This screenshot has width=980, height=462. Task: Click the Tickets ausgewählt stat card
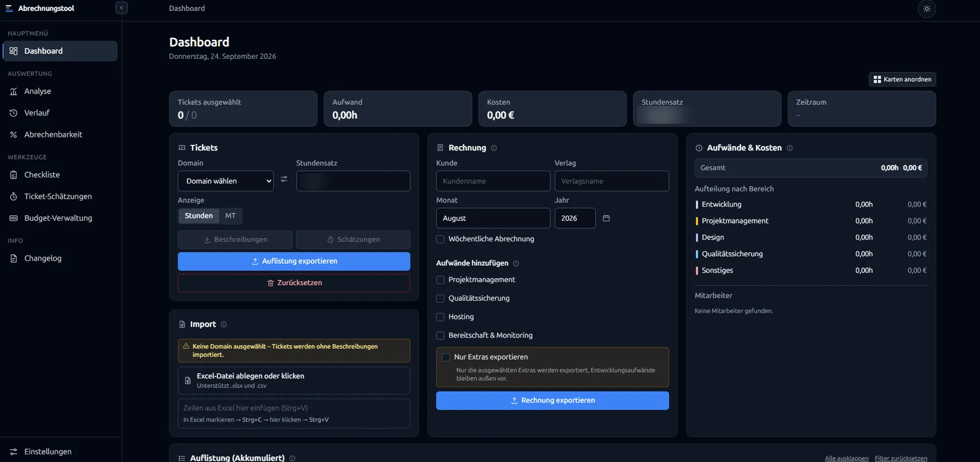coord(243,109)
